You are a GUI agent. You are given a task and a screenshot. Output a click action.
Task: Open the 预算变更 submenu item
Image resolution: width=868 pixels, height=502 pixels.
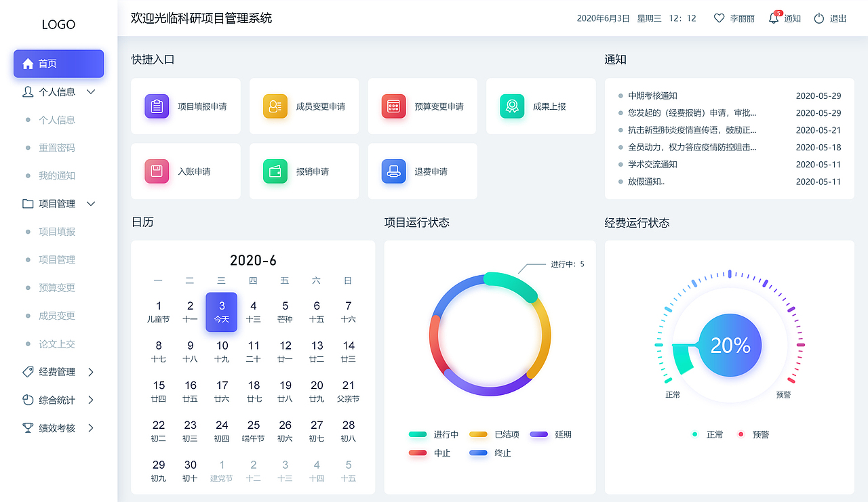point(57,288)
